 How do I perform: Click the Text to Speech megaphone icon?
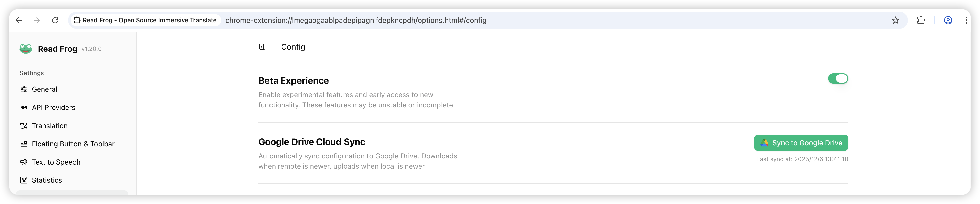pos(23,162)
